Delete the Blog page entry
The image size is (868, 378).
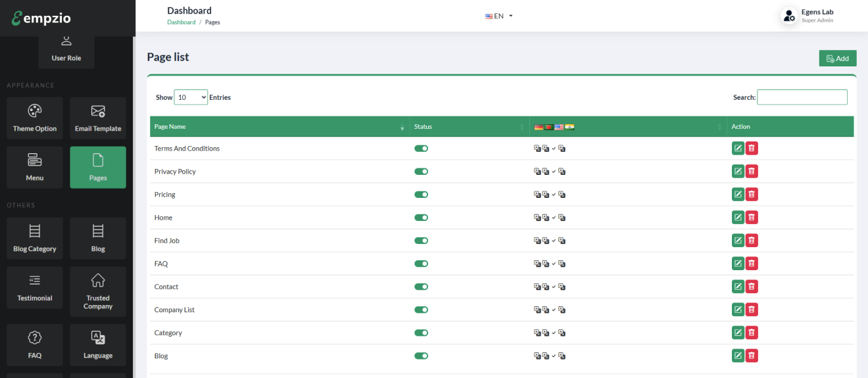(752, 356)
